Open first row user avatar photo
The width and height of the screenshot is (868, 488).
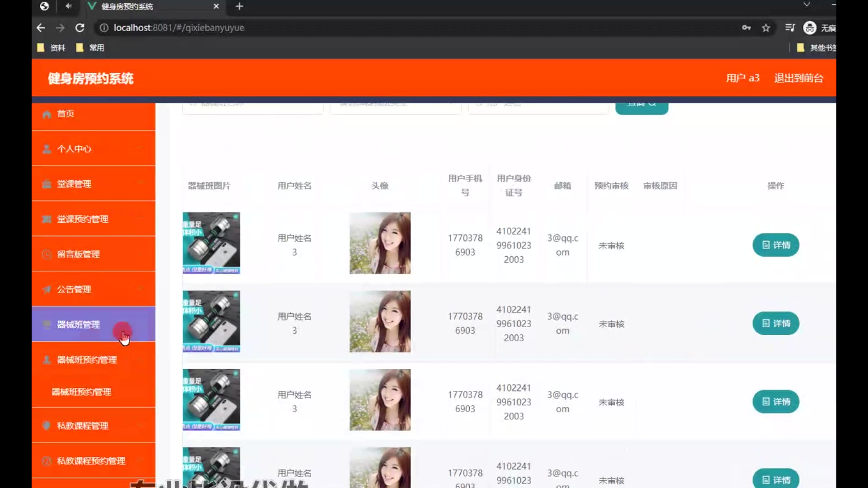click(380, 243)
